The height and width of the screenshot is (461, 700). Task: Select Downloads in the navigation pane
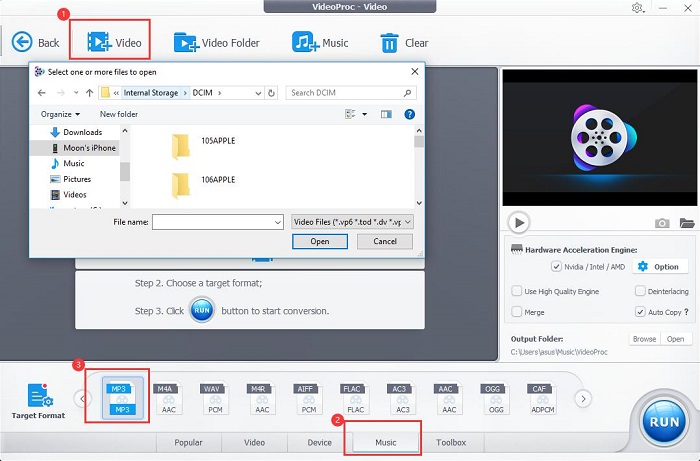click(x=76, y=132)
